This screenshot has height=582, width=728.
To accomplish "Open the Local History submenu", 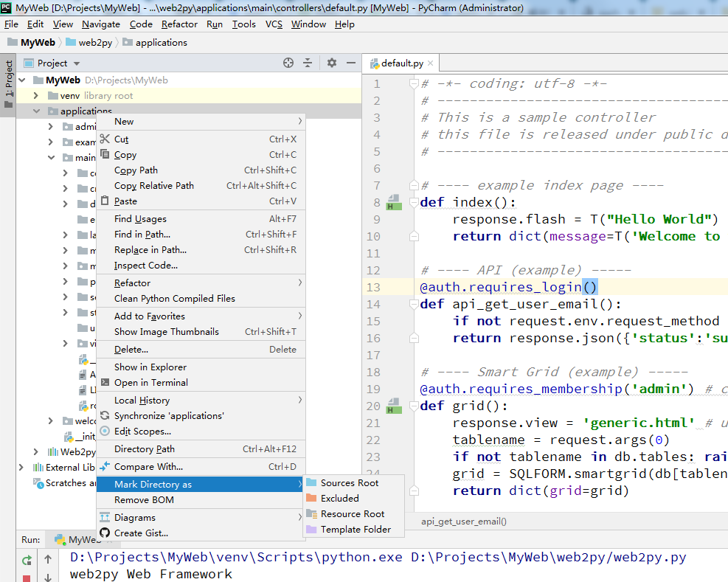I will coord(201,400).
